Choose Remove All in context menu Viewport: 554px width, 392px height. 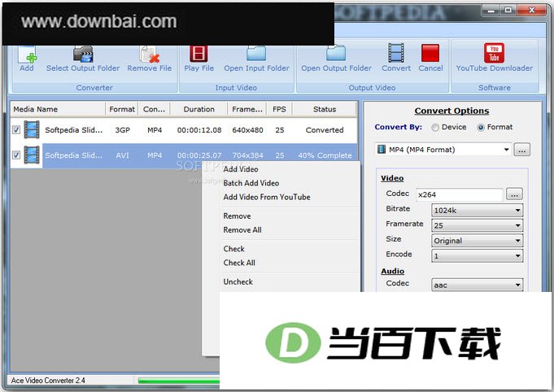pyautogui.click(x=242, y=230)
